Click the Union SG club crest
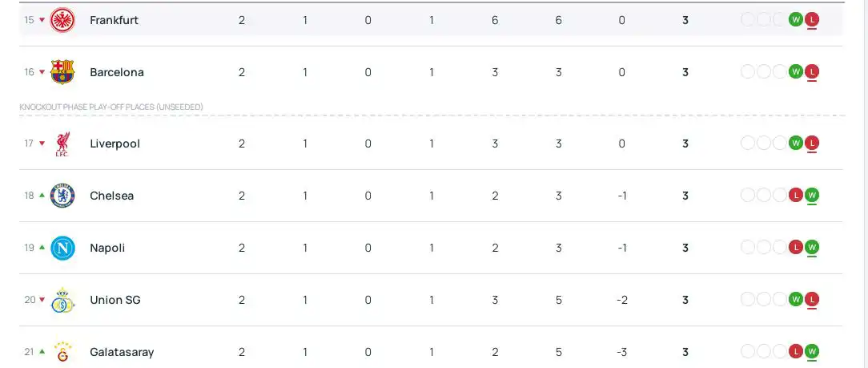The height and width of the screenshot is (368, 868). (x=62, y=300)
